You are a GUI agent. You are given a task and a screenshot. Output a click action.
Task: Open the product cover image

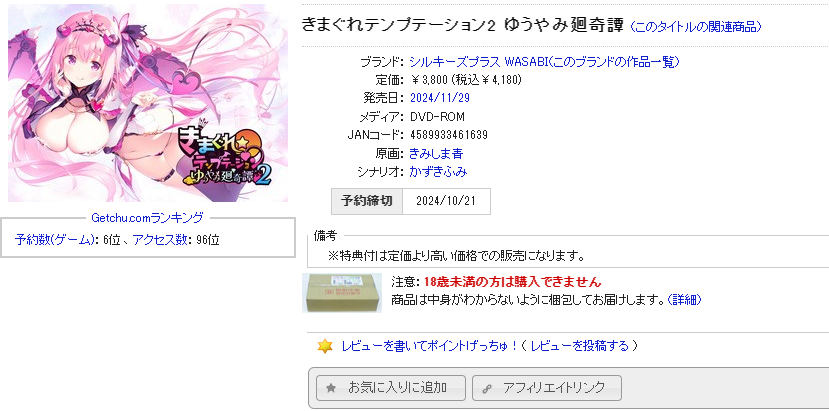[148, 103]
